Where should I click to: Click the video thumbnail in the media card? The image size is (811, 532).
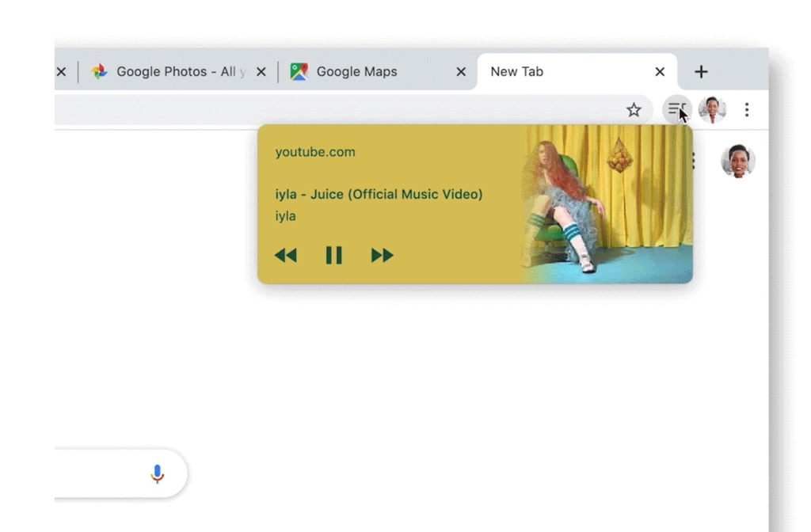point(606,203)
